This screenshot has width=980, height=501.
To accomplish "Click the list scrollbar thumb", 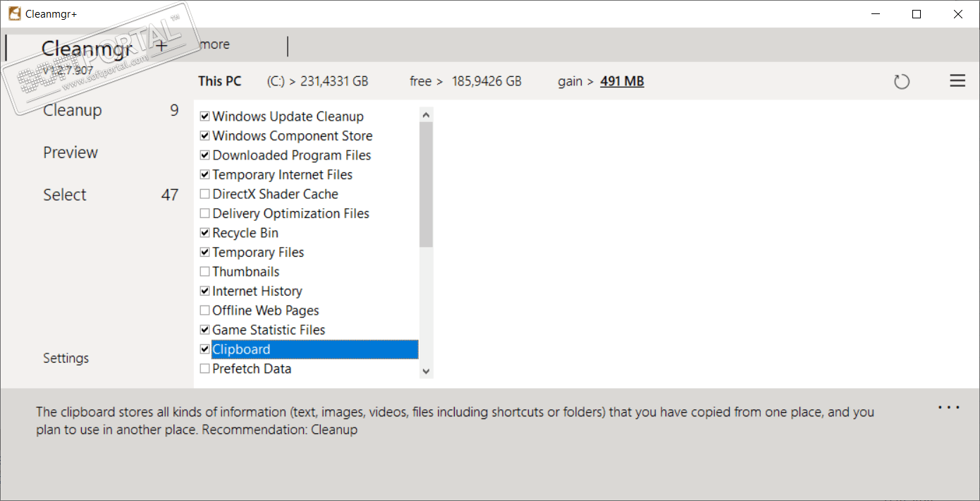I will (426, 184).
